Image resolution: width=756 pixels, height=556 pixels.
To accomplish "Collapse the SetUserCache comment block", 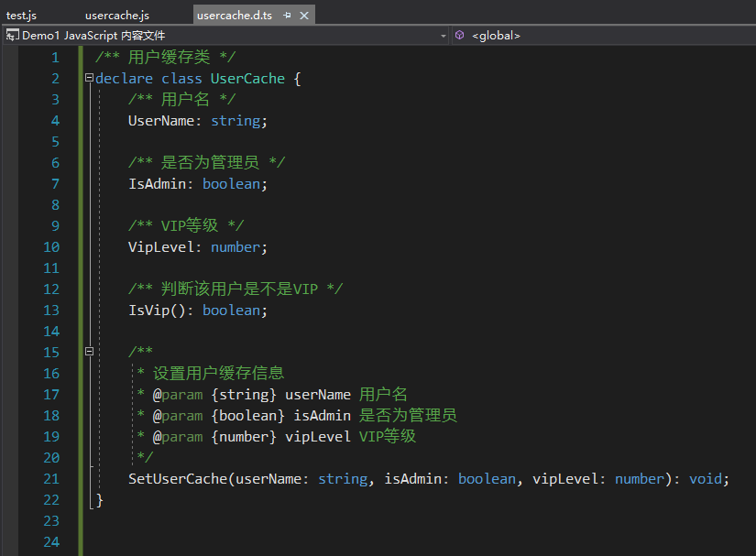I will pos(89,352).
